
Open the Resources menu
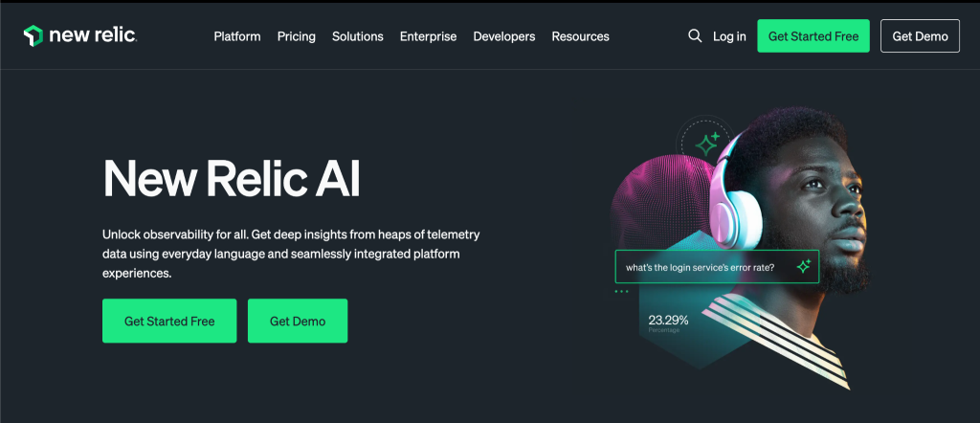click(580, 36)
